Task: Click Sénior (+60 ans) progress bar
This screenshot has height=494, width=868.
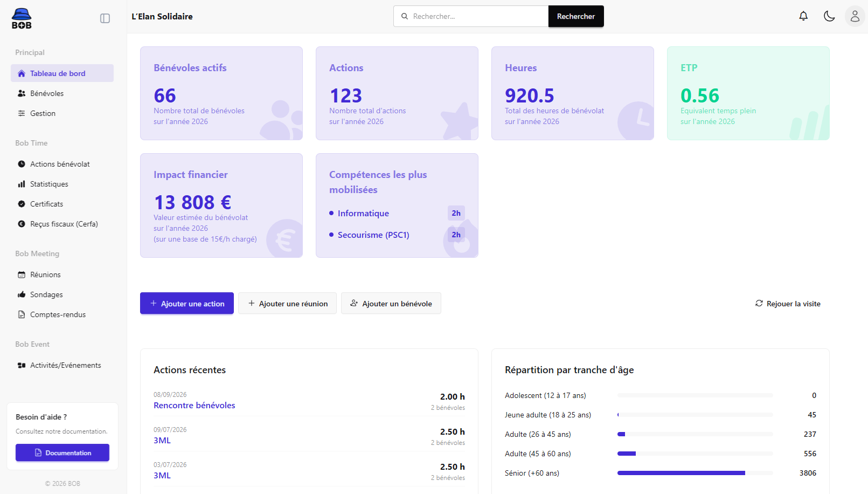Action: point(695,473)
